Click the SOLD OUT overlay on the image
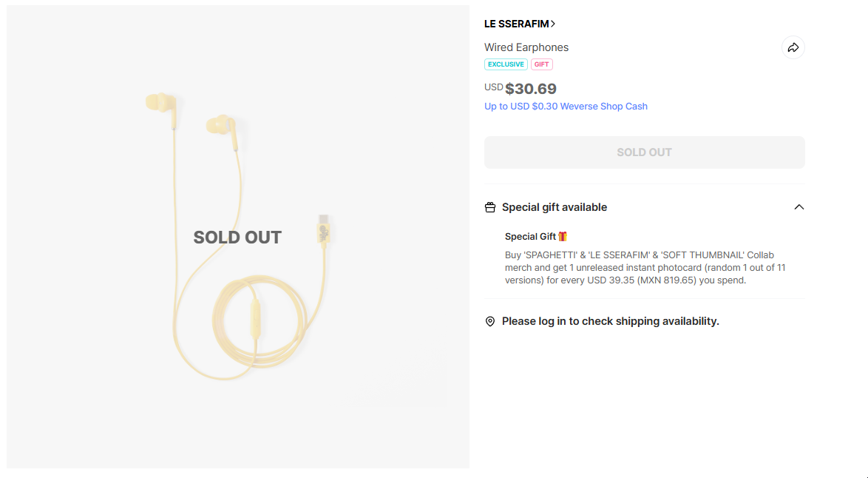Screen dimensions: 868x478 (x=237, y=238)
